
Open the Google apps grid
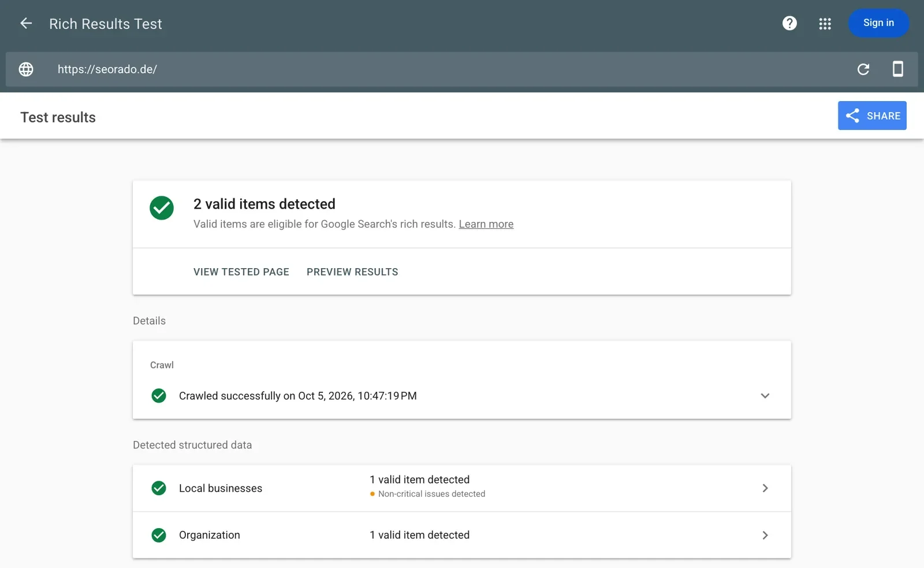pyautogui.click(x=825, y=24)
